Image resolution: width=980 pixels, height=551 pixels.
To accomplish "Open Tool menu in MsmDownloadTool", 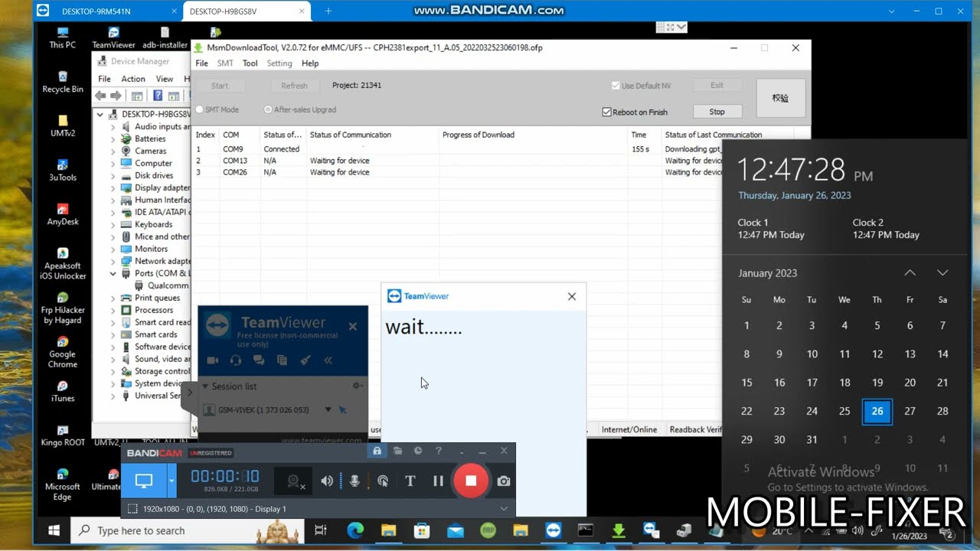I will coord(250,64).
